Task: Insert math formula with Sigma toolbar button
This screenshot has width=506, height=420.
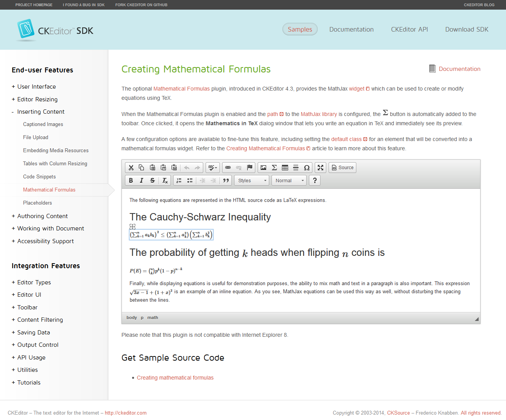Action: (274, 168)
